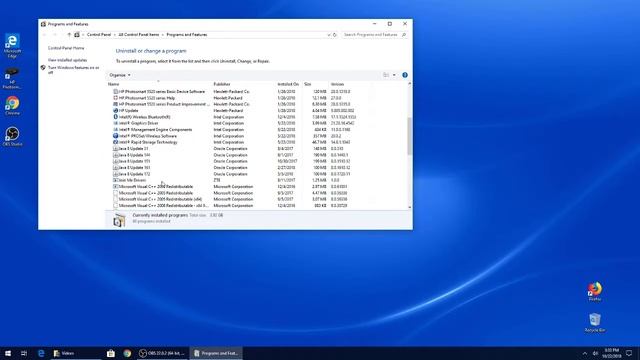Open View installed updates link

[x=67, y=60]
